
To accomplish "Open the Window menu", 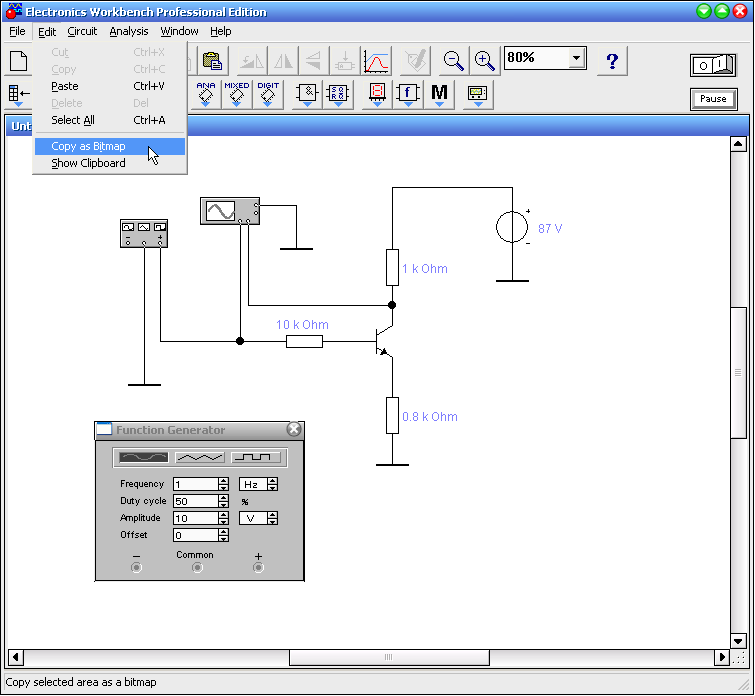I will point(179,31).
